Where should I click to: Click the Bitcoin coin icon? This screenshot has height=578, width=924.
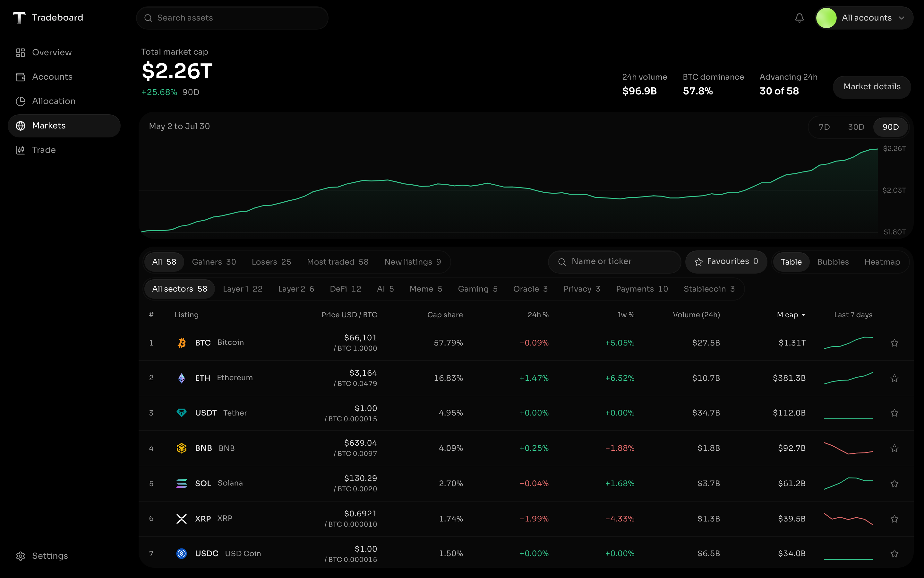(x=182, y=343)
